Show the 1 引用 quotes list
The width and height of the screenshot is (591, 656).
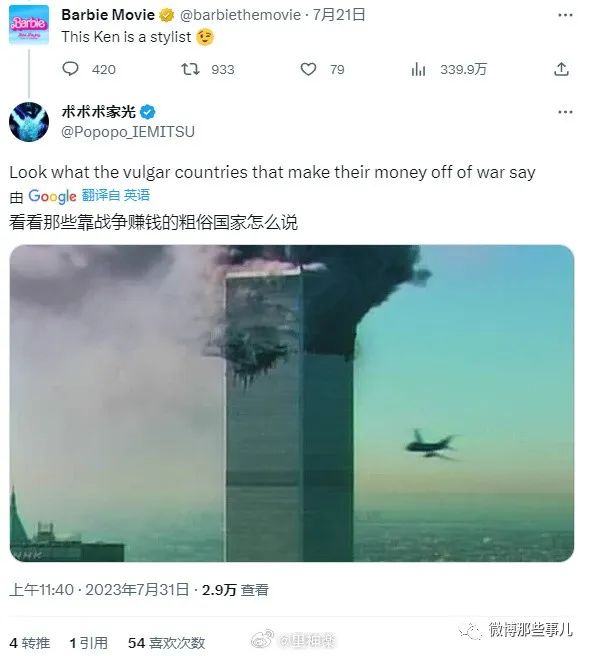89,643
